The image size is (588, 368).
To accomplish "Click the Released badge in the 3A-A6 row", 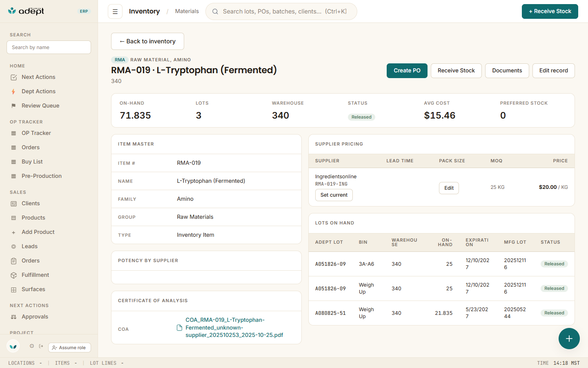I will click(x=554, y=264).
